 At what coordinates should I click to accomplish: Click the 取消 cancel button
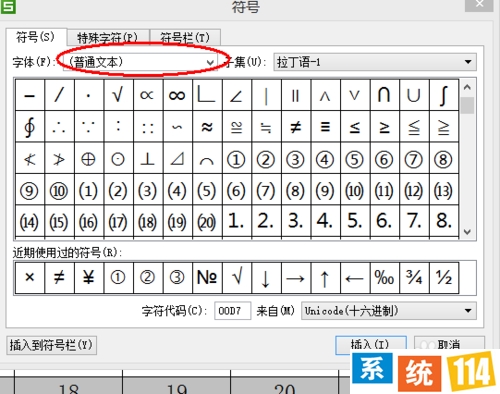tap(449, 343)
